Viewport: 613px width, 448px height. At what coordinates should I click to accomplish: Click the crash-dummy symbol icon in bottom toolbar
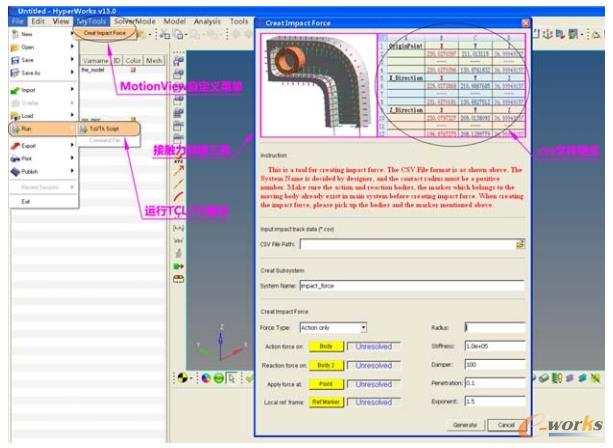tap(182, 378)
